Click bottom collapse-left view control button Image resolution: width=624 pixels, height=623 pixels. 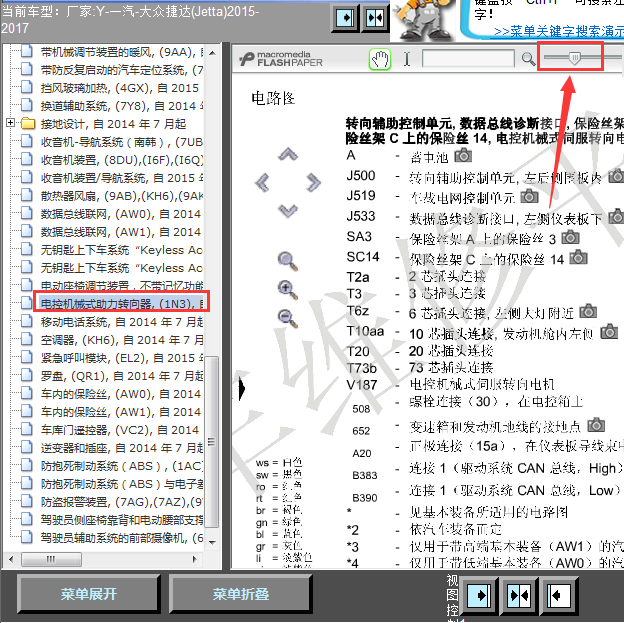[559, 595]
